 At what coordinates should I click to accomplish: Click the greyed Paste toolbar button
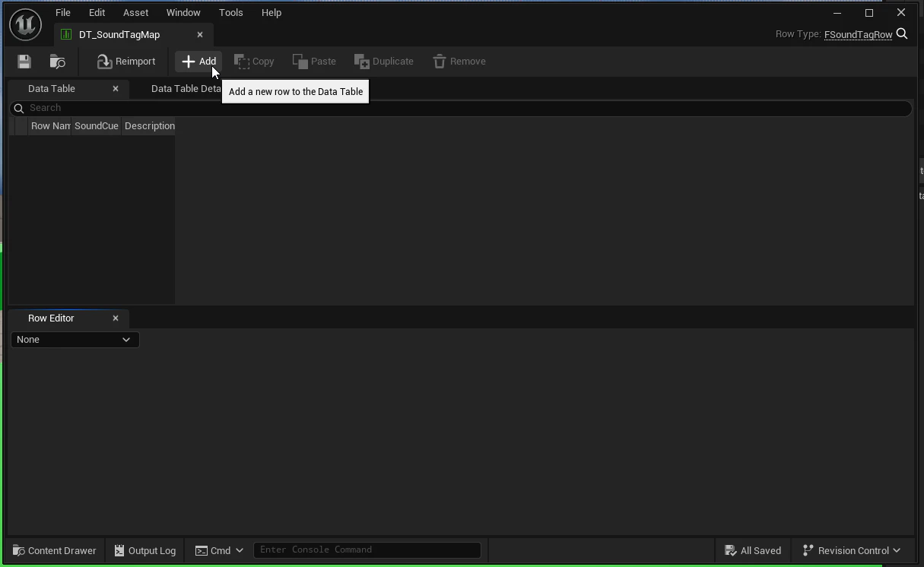[x=314, y=62]
